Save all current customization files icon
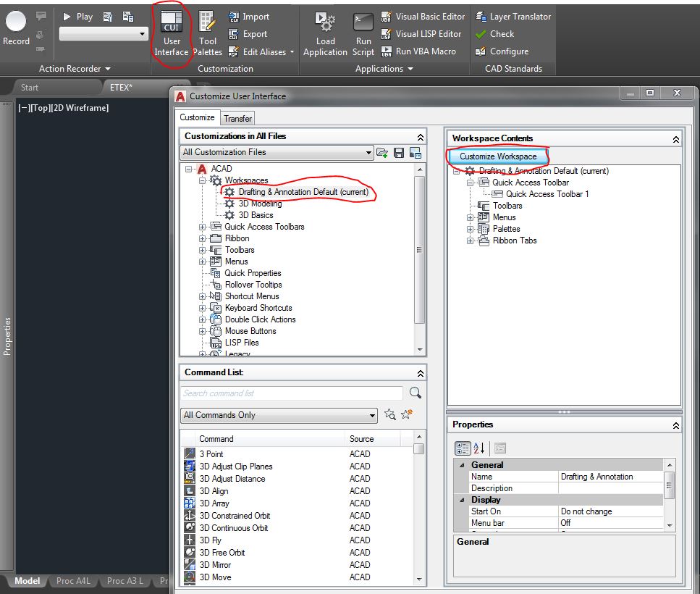Viewport: 700px width, 594px height. pyautogui.click(x=399, y=153)
